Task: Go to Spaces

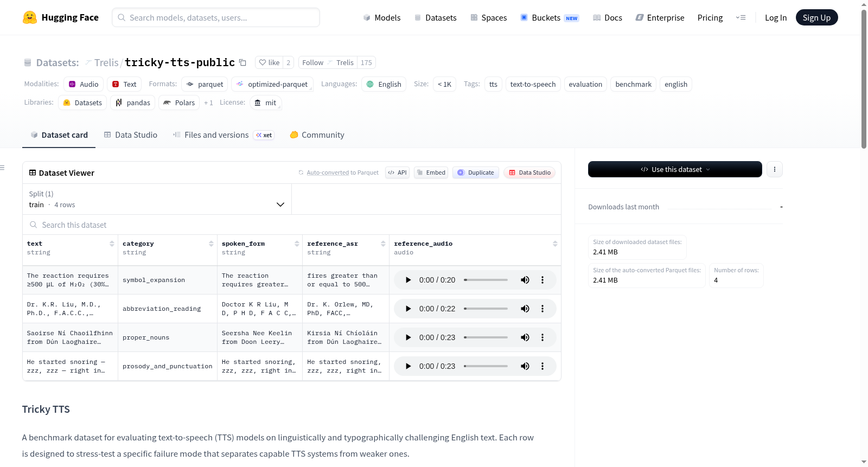Action: point(489,17)
